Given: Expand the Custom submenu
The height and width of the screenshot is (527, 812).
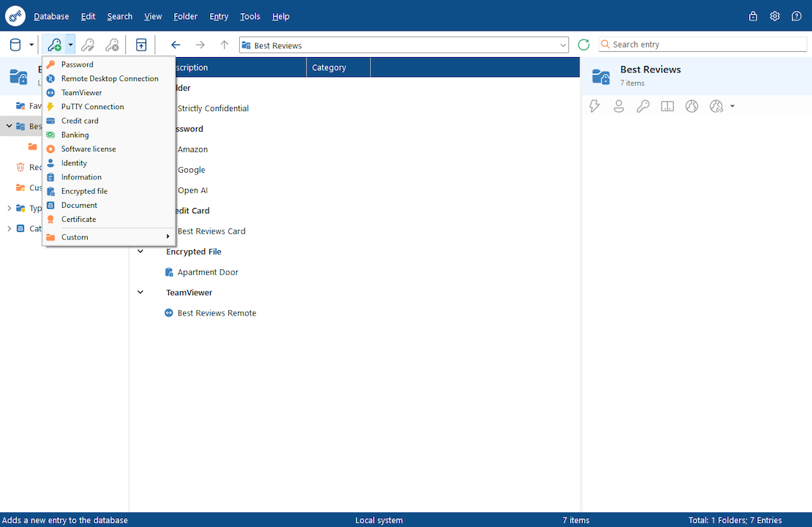Looking at the screenshot, I should point(109,237).
